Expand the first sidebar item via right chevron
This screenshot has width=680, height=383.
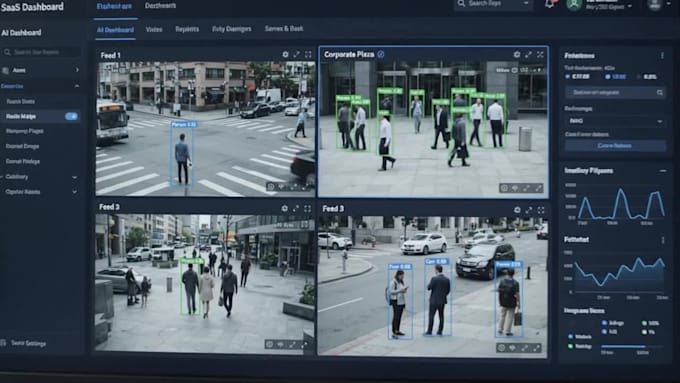pos(77,70)
